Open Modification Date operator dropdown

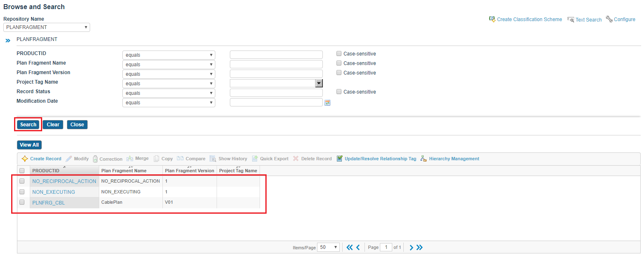pyautogui.click(x=169, y=103)
